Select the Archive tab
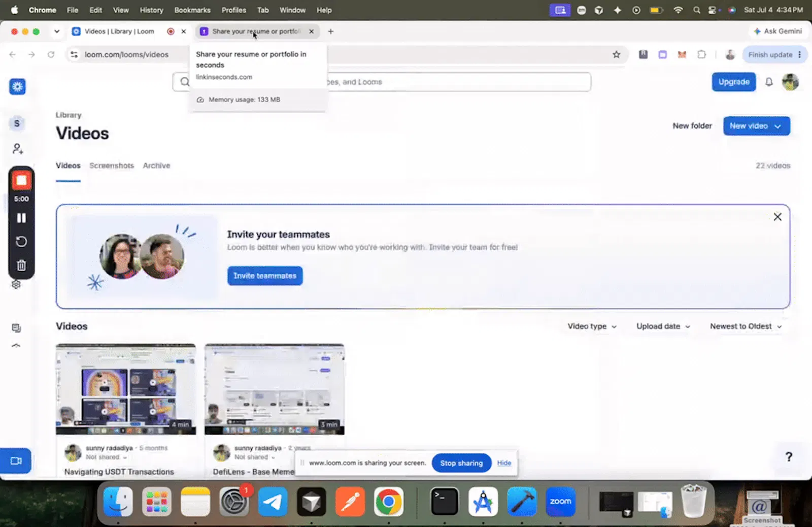 156,166
